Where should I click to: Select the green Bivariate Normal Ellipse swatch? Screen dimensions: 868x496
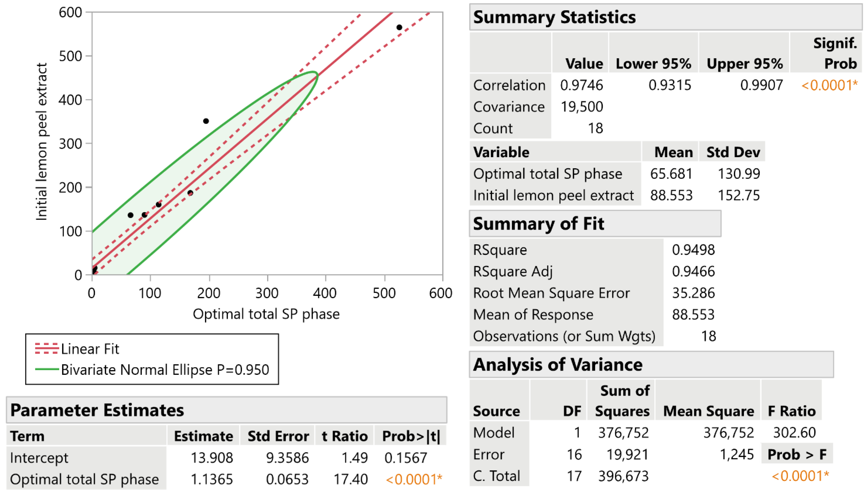pos(47,369)
